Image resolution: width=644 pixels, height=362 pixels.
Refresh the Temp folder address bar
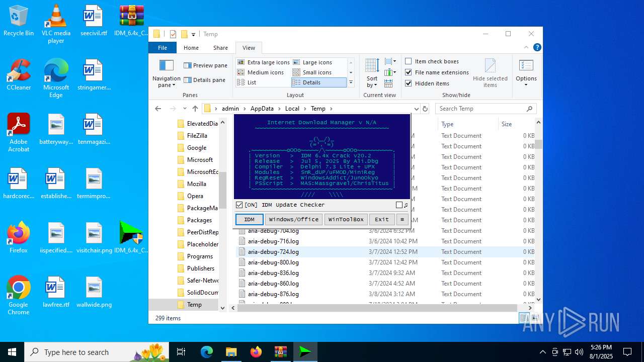point(425,109)
